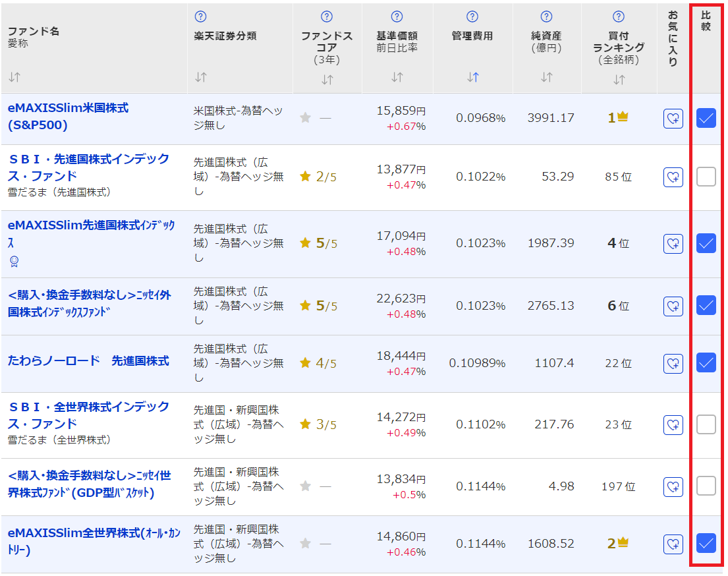The width and height of the screenshot is (728, 576).
Task: Uncheck compare box for たわらノーロード 先進国株式
Action: [706, 362]
